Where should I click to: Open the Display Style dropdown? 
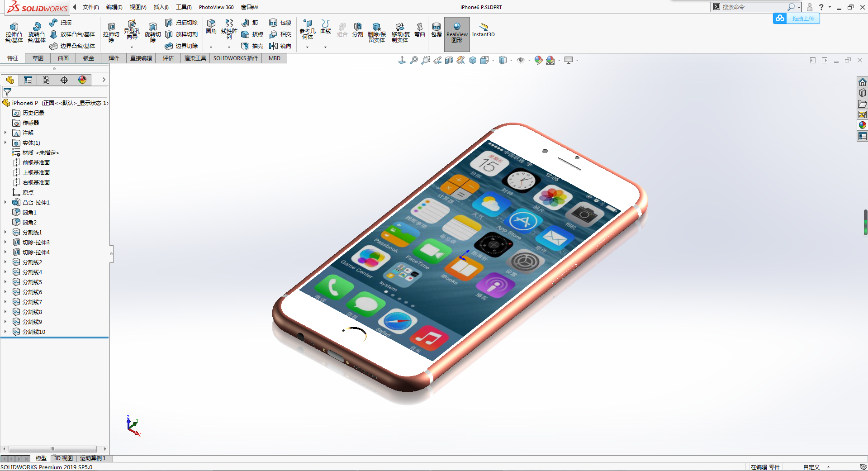pos(511,60)
